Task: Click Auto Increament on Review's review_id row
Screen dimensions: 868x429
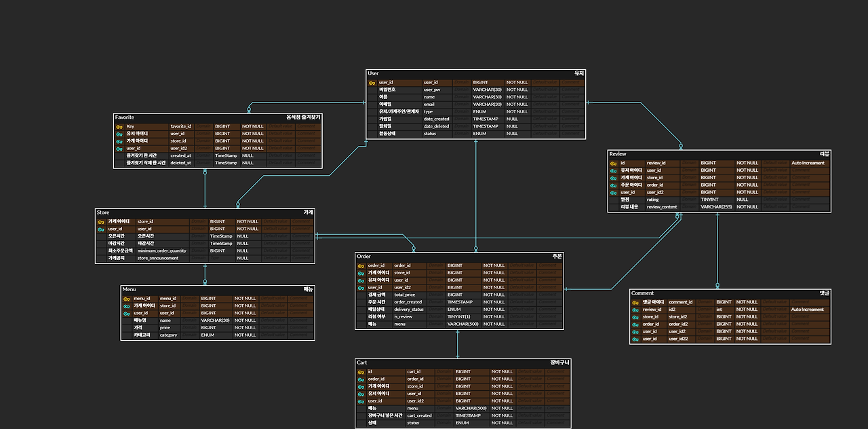Action: coord(808,164)
